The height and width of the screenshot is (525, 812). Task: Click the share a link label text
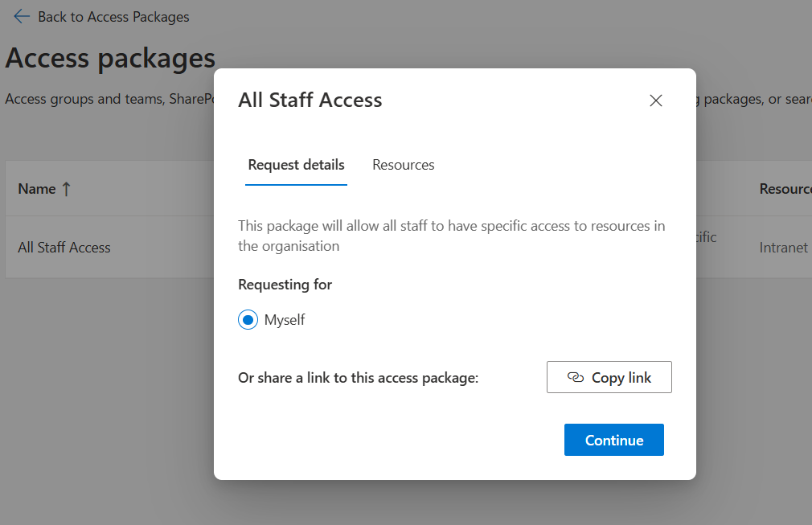point(359,377)
